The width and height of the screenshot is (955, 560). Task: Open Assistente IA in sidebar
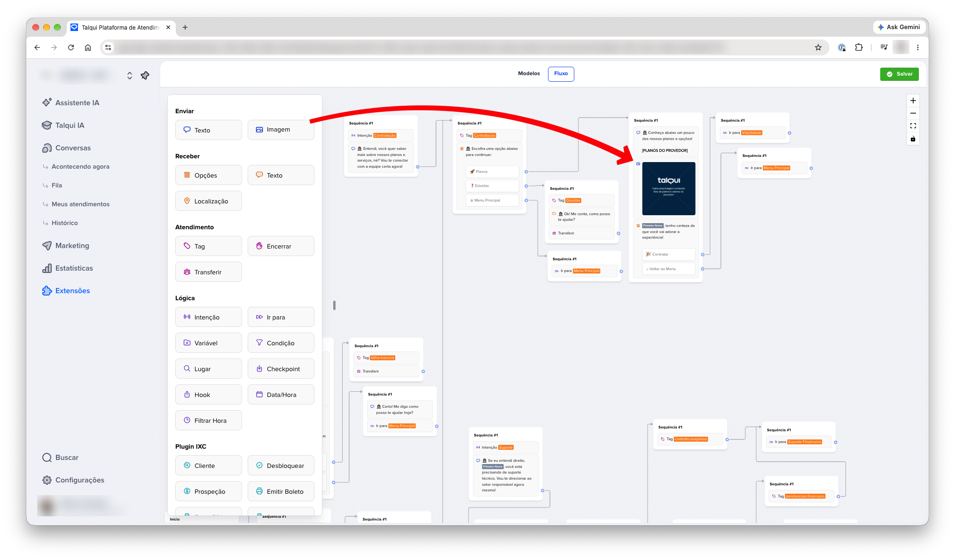click(70, 102)
